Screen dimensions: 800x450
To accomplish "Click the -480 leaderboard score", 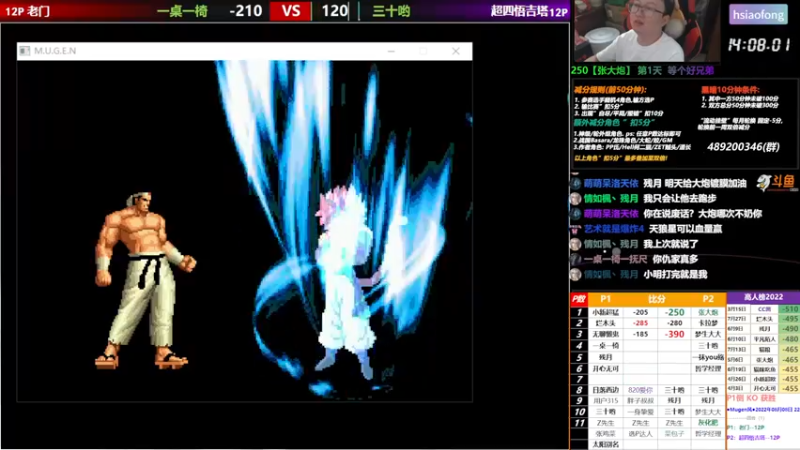I will pyautogui.click(x=790, y=339).
